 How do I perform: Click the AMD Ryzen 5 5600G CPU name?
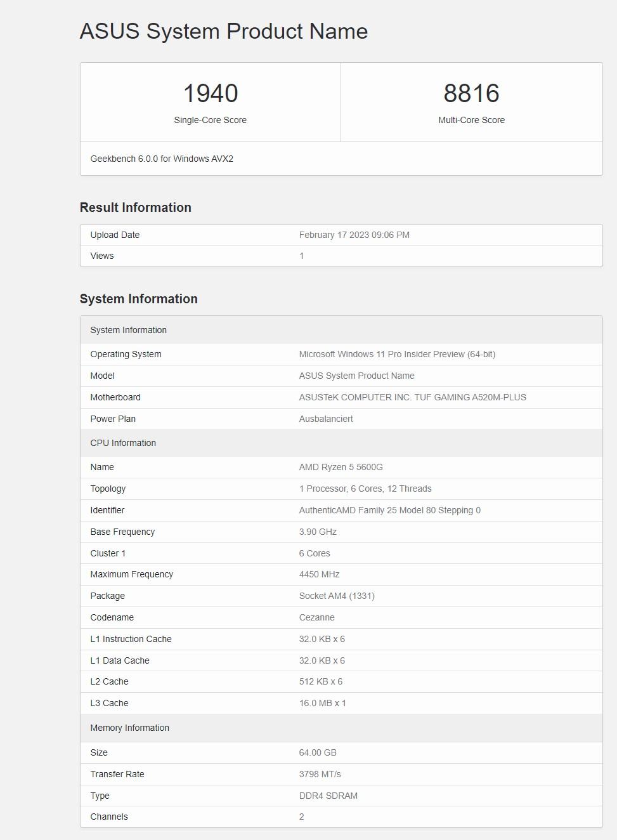341,467
